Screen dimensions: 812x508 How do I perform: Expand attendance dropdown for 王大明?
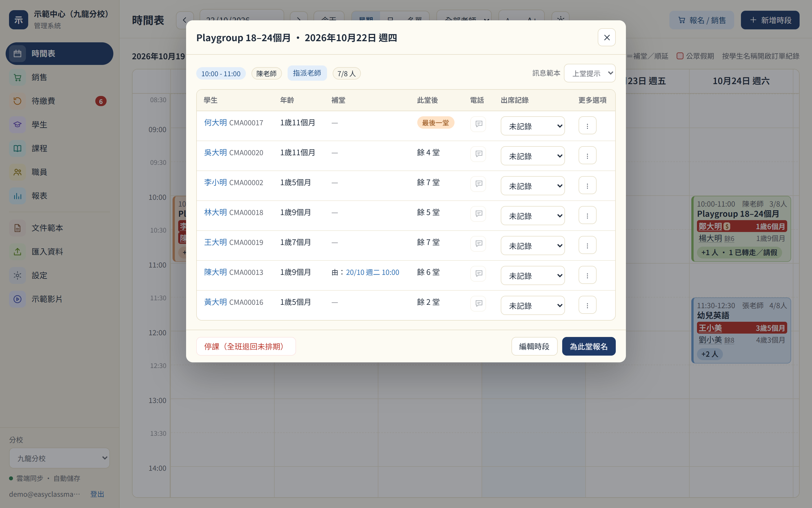[x=533, y=246]
